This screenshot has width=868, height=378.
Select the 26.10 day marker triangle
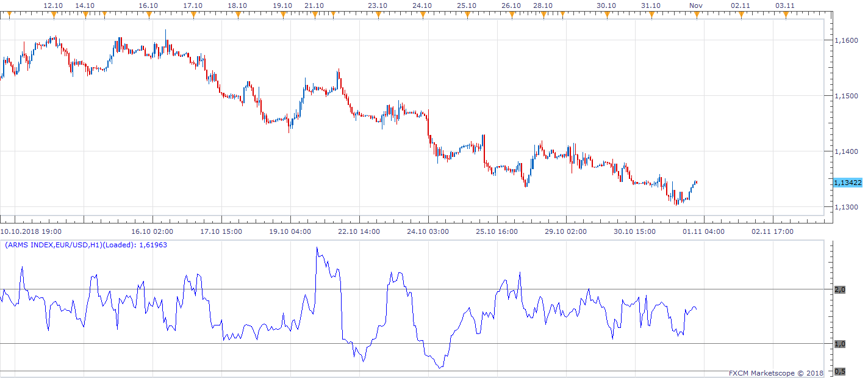511,15
